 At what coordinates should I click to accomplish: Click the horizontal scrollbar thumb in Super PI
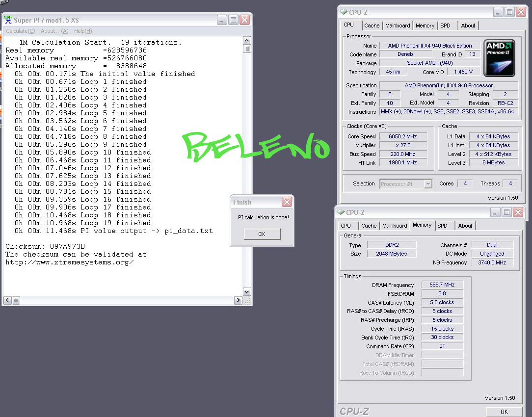pyautogui.click(x=16, y=300)
